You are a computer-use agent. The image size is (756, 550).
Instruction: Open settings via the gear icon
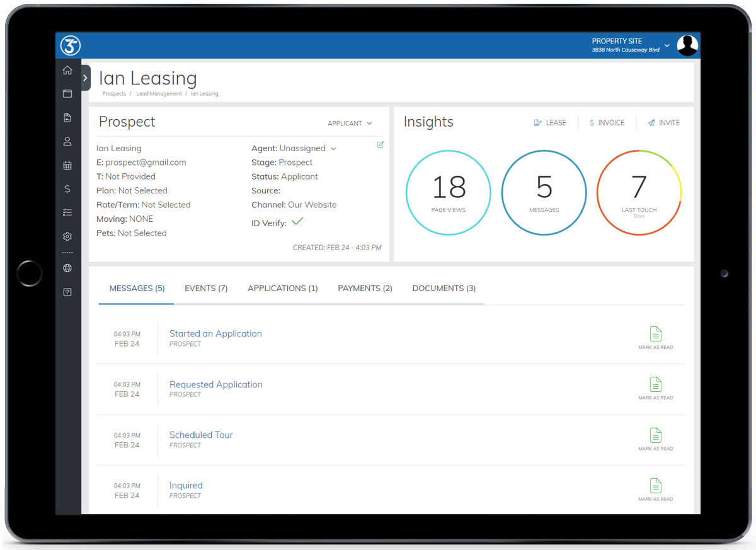coord(67,236)
